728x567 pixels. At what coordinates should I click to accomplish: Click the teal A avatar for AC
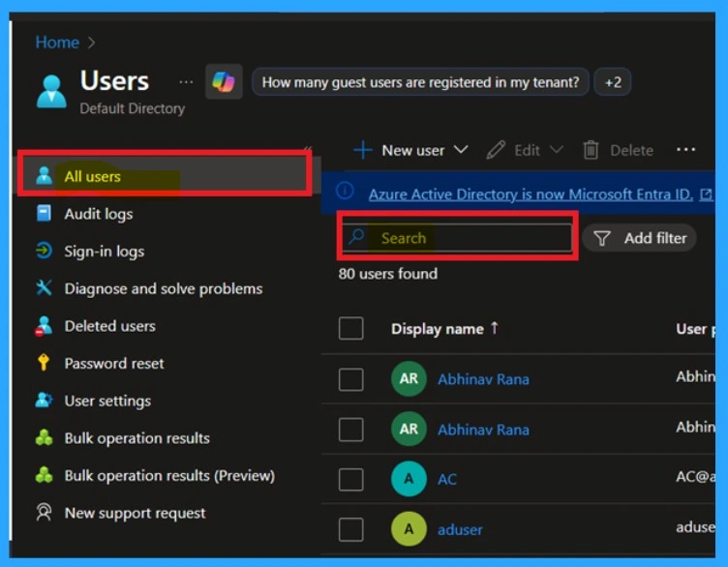(409, 479)
